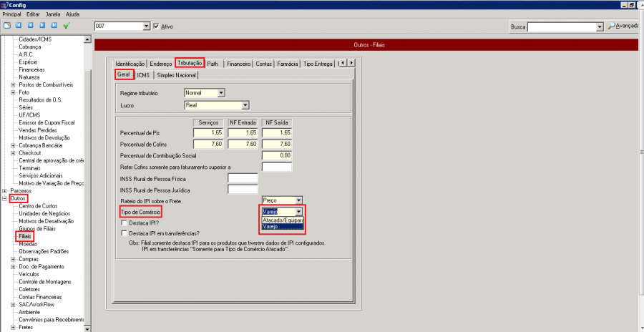Open the Editar menu
644x332 pixels.
[x=33, y=14]
